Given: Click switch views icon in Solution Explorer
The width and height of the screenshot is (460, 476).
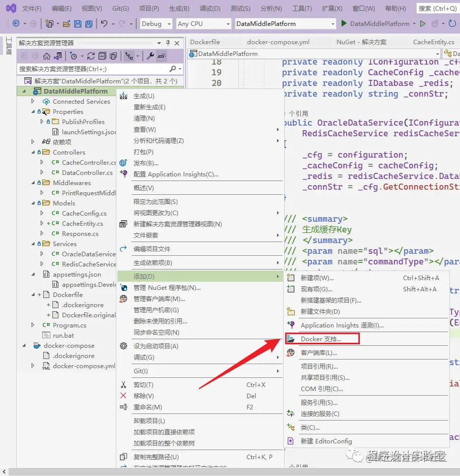Looking at the screenshot, I should click(57, 56).
